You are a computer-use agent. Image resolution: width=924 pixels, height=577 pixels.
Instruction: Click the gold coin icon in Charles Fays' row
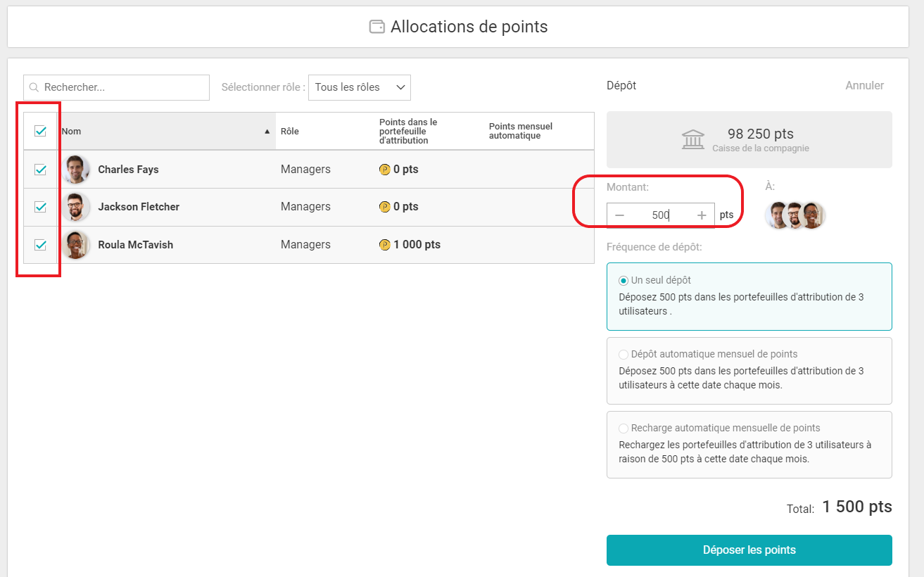[384, 170]
